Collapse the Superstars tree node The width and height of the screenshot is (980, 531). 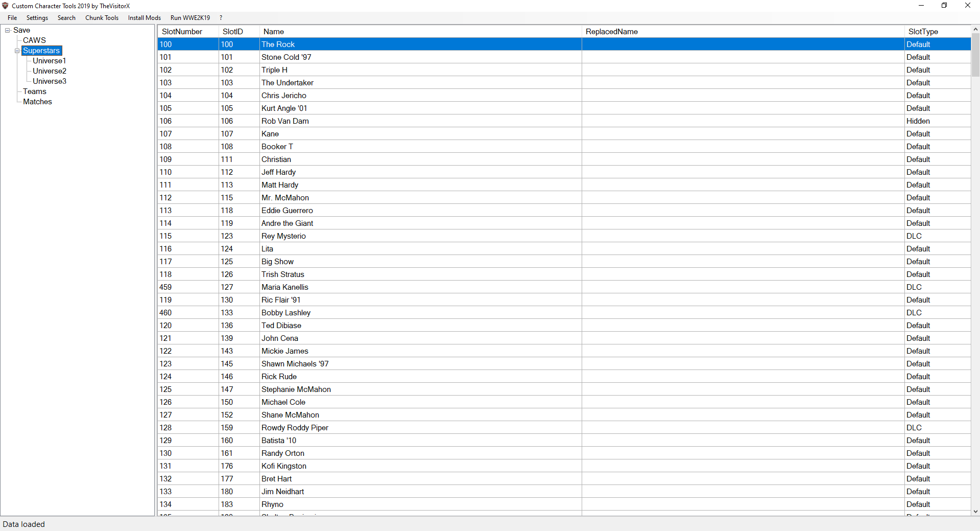coord(17,51)
